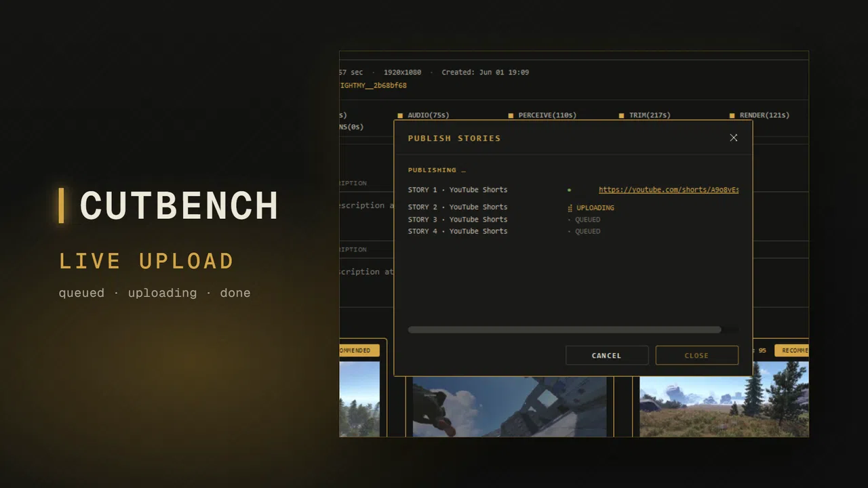The width and height of the screenshot is (868, 488).
Task: Click the RECOMMENDED badge above the forest clip
Action: pos(359,350)
